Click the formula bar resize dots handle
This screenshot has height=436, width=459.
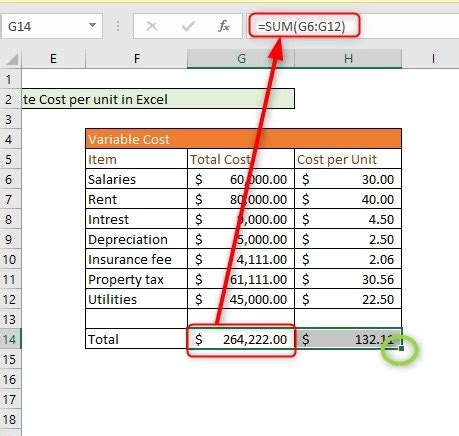(x=118, y=26)
